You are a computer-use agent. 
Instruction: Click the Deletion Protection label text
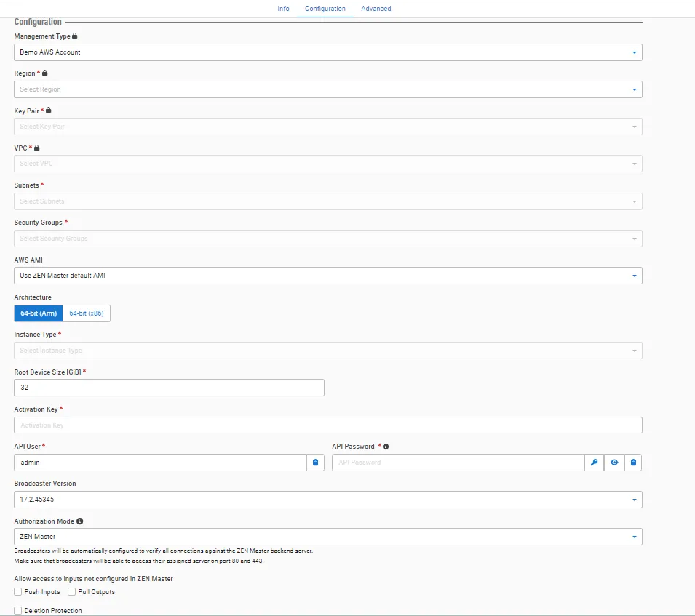coord(53,610)
